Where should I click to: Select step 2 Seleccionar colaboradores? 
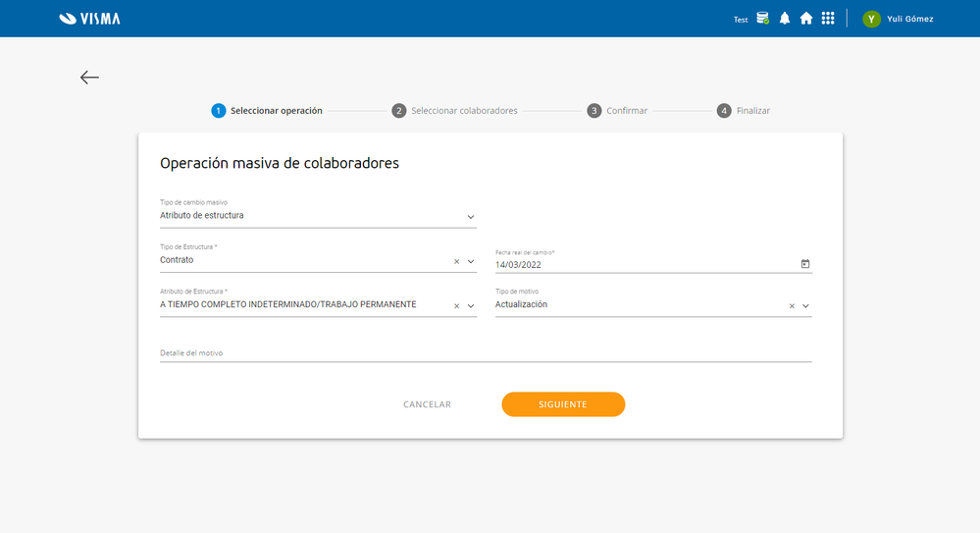pyautogui.click(x=454, y=111)
